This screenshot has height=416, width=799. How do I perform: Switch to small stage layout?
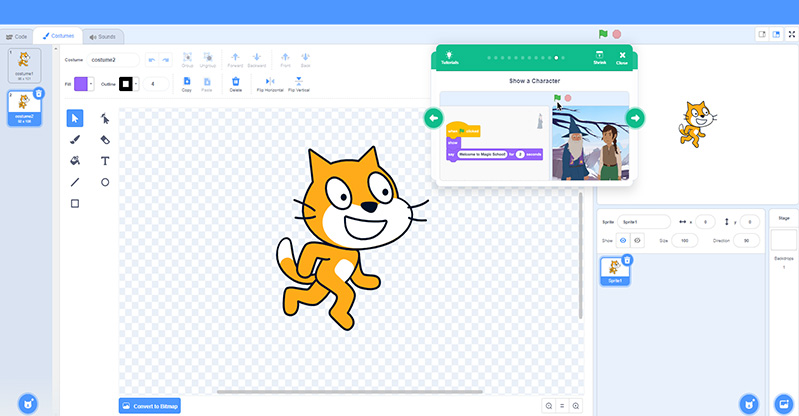click(x=762, y=34)
